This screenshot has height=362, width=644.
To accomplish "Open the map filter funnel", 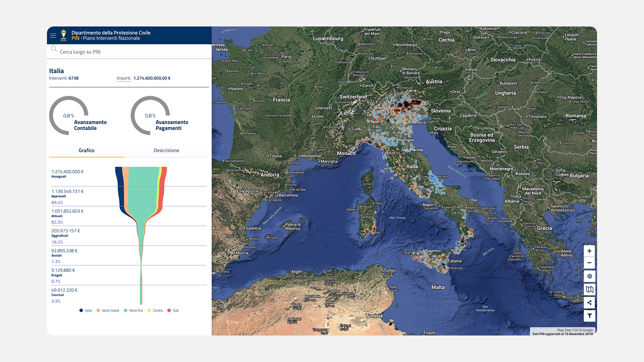I will 589,316.
